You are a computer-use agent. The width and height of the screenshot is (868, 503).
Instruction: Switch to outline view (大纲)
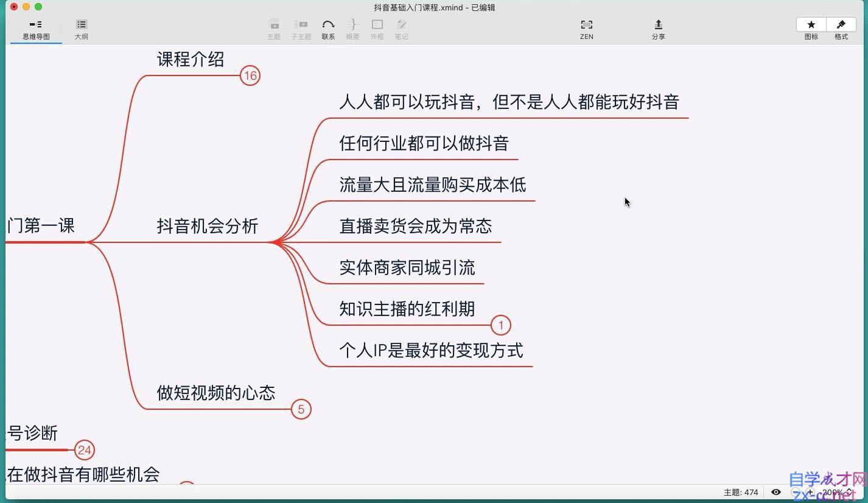click(x=81, y=29)
